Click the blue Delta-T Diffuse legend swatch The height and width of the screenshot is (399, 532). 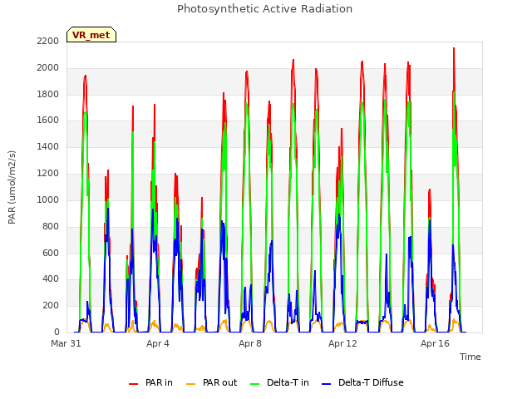click(x=326, y=384)
